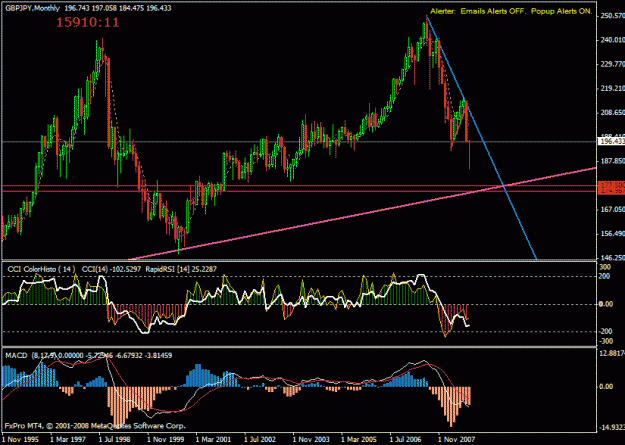Click the 1 Jul 1998 date label
The image size is (625, 445).
click(117, 439)
